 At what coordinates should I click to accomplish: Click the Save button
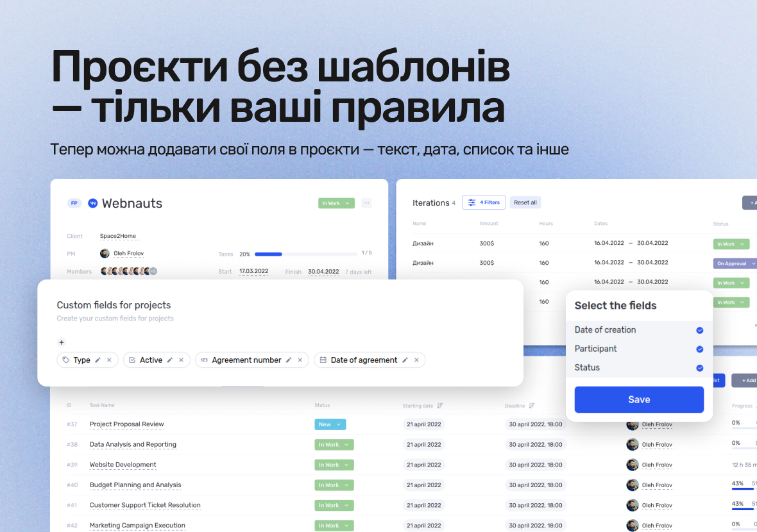click(x=639, y=399)
